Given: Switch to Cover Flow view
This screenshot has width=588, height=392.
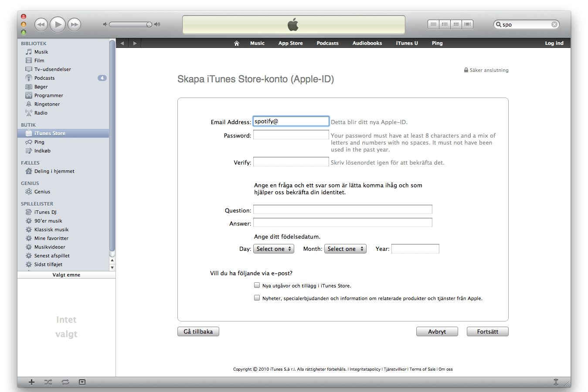Looking at the screenshot, I should pos(467,24).
